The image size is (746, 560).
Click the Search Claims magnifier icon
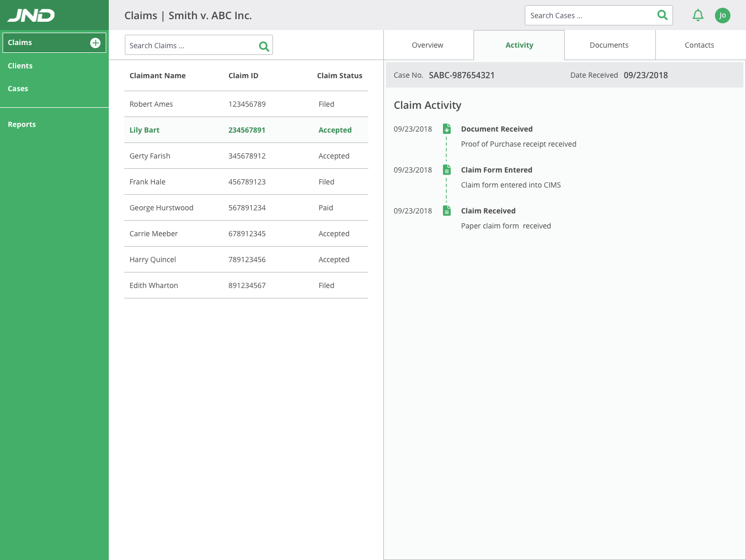264,47
